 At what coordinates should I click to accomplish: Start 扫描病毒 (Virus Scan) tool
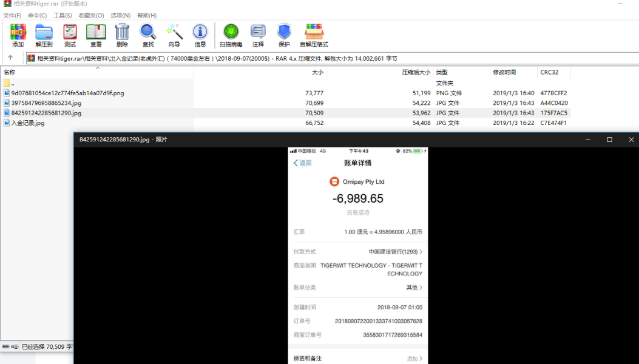231,35
